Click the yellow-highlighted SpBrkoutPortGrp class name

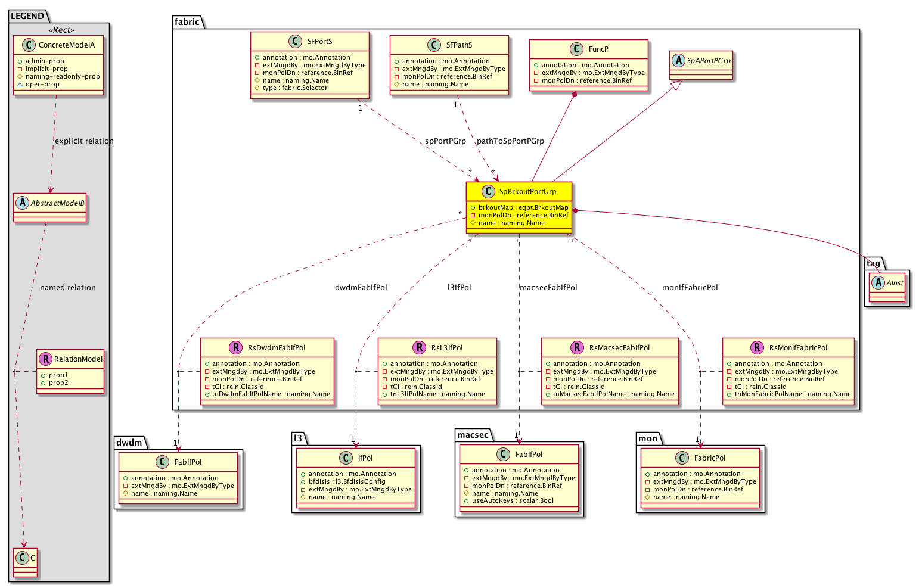(x=527, y=192)
